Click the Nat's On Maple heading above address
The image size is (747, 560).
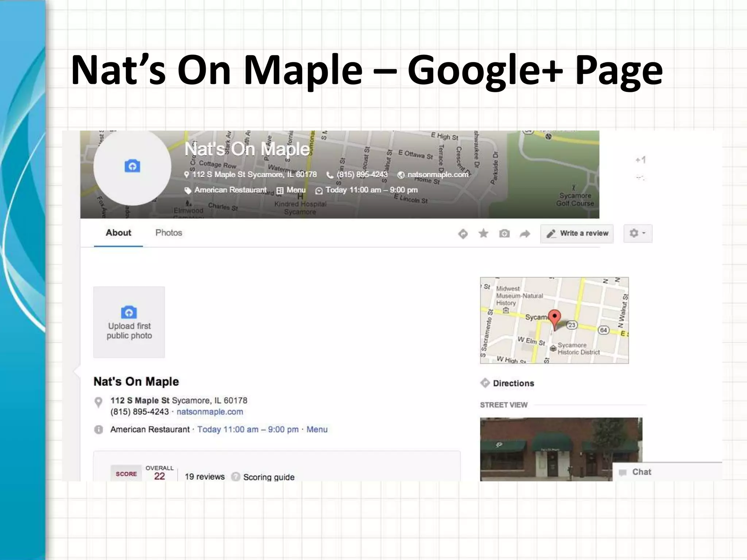[x=136, y=381]
